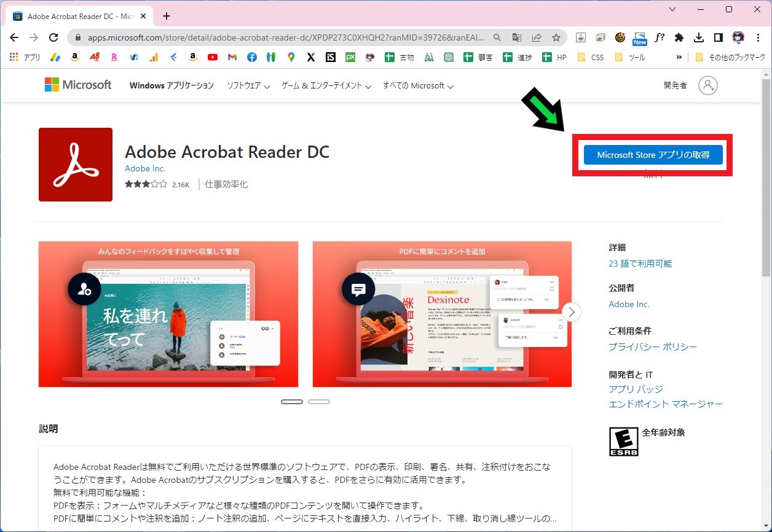The width and height of the screenshot is (772, 532).
Task: Open Google Maps from the bookmarks bar
Action: pyautogui.click(x=290, y=57)
